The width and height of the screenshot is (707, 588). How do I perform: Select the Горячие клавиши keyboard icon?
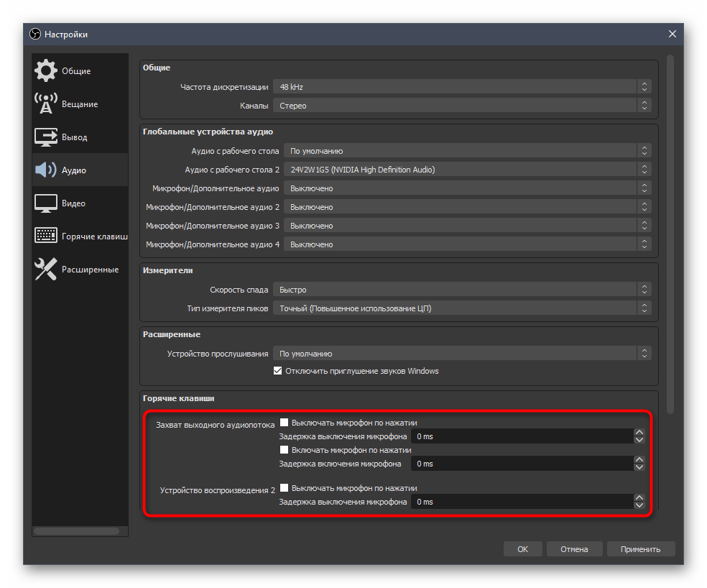point(46,236)
